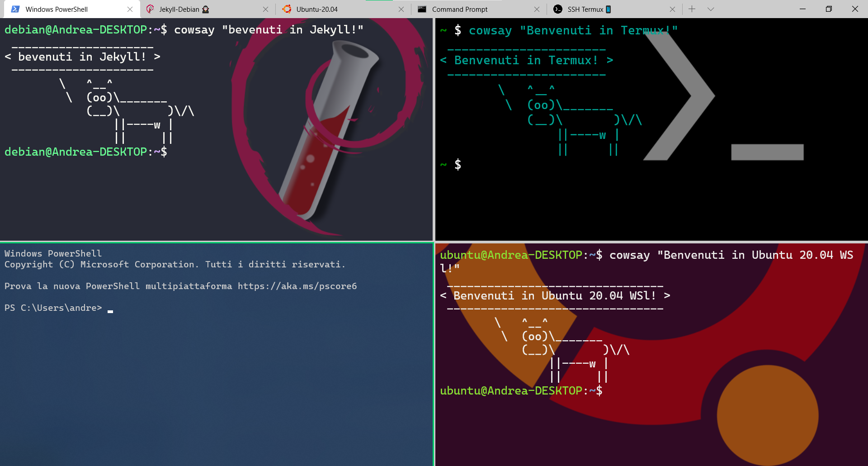This screenshot has height=466, width=868.
Task: Click the ubuntu@Andrea-DESKTOP bottom prompt
Action: coord(521,391)
